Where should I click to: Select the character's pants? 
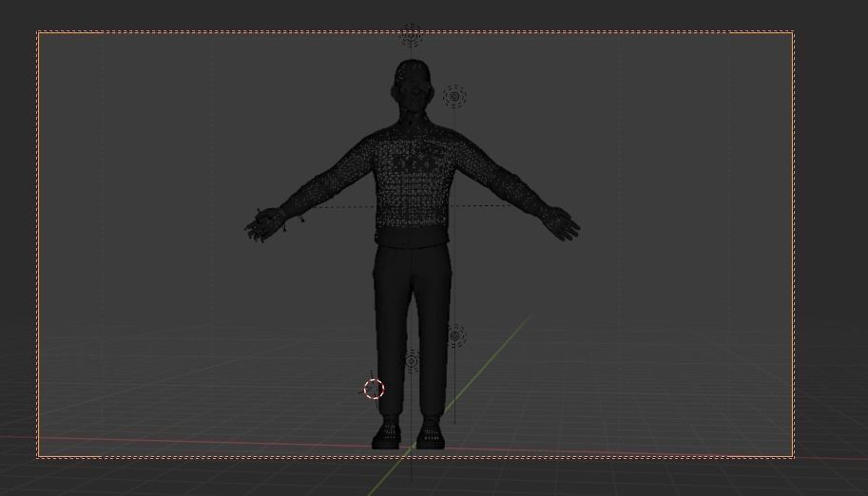click(x=413, y=333)
